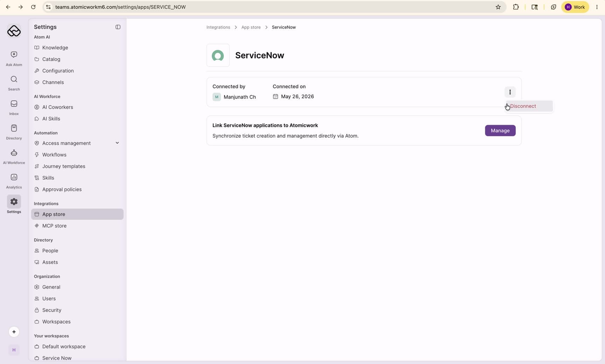Click the plus button in left rail
The image size is (605, 364).
click(x=14, y=332)
